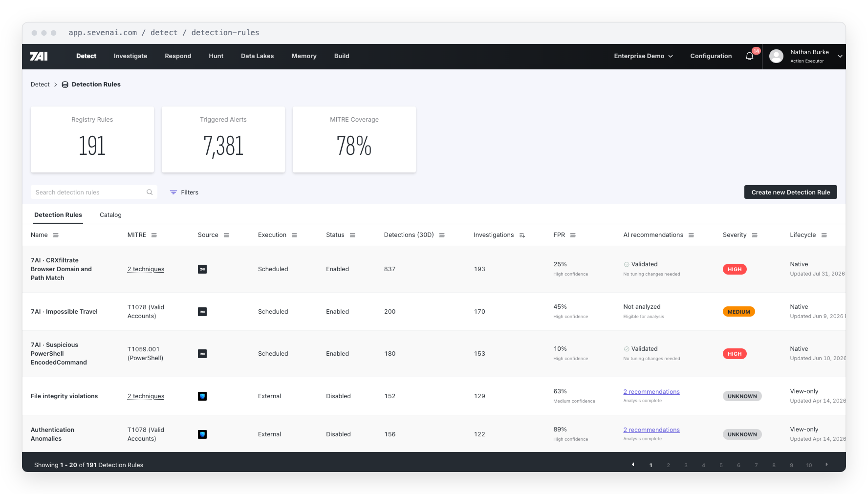
Task: Open the Status column menu icon
Action: [x=352, y=235]
